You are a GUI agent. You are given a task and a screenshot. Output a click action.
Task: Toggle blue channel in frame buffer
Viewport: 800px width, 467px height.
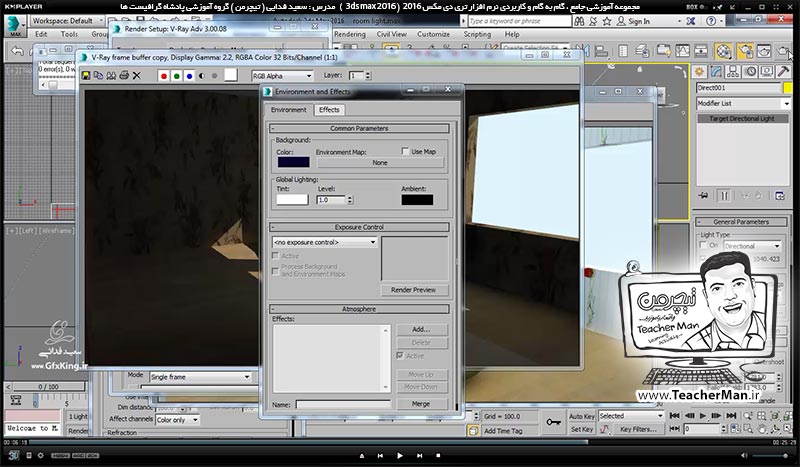pos(189,76)
